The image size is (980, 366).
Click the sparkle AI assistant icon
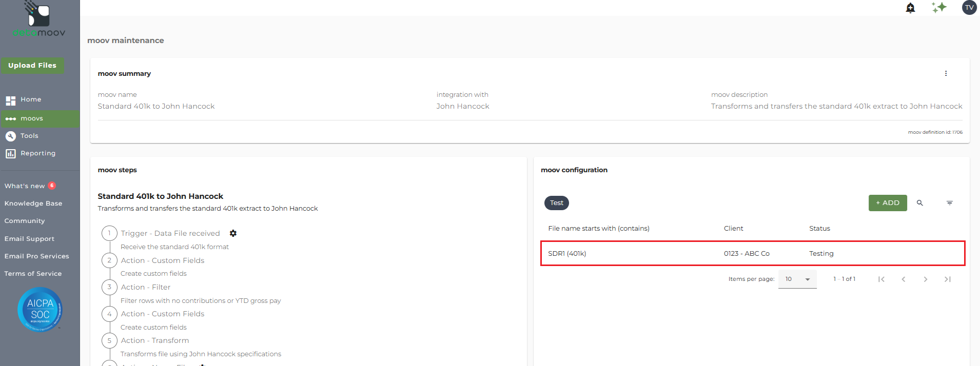pos(939,8)
